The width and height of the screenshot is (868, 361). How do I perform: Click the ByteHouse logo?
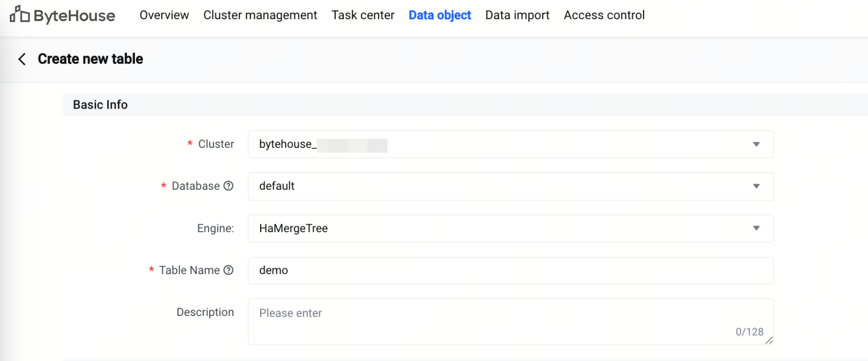pos(63,16)
